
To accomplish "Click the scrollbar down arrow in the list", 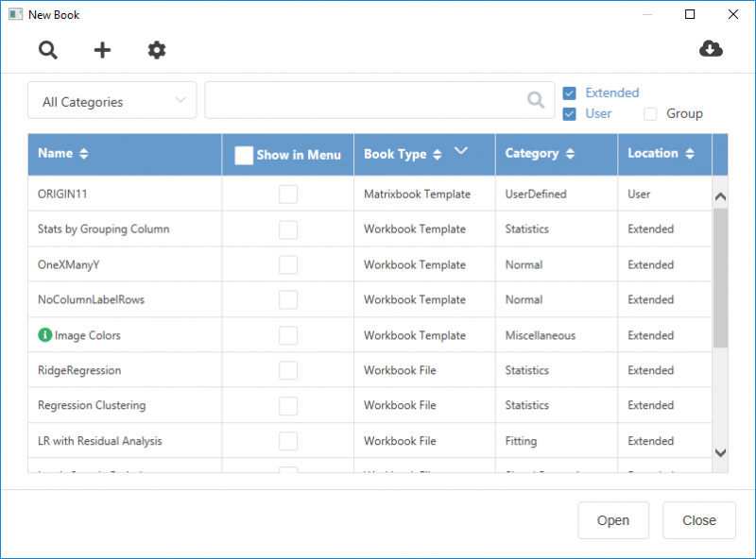I will pos(720,453).
